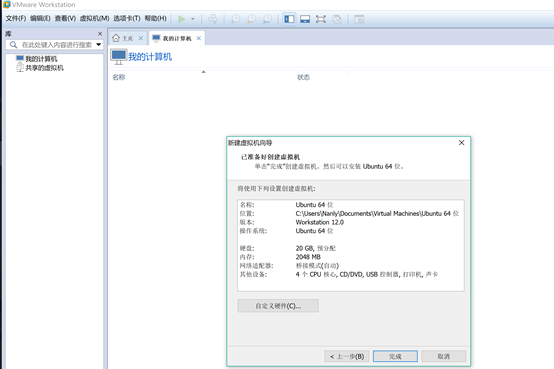Open the 选项卡(T) menu
Viewport: 554px width, 369px height.
(126, 18)
